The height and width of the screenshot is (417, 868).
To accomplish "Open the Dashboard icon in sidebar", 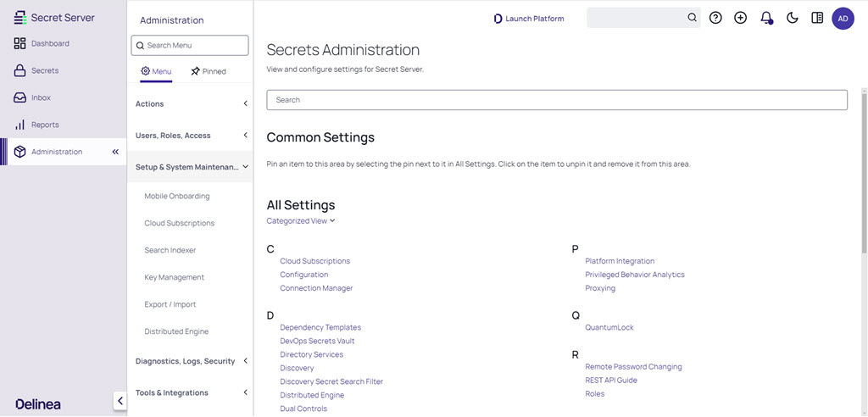I will click(20, 43).
